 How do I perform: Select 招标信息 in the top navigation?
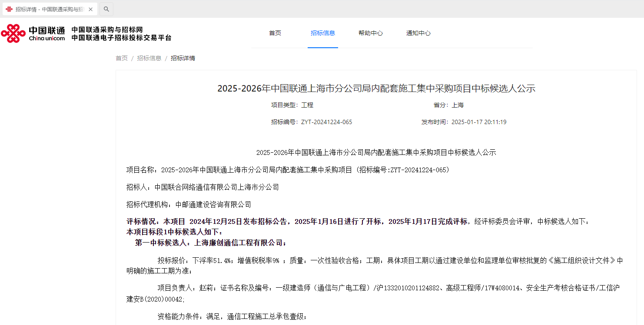point(323,33)
